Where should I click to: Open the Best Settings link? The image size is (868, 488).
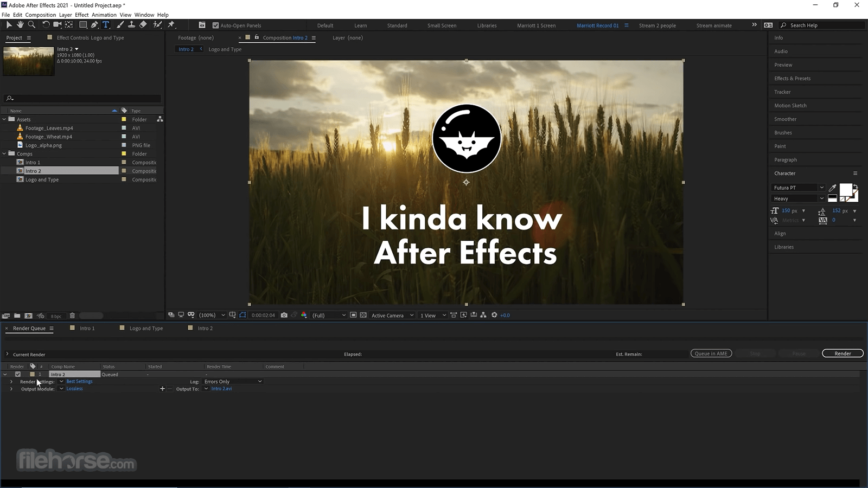pos(79,382)
